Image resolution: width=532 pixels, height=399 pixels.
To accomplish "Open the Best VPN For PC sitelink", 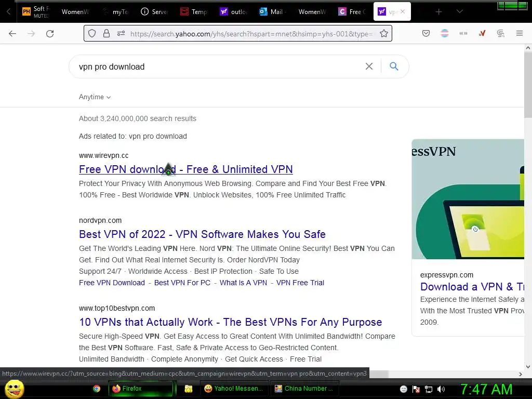I will (x=182, y=283).
